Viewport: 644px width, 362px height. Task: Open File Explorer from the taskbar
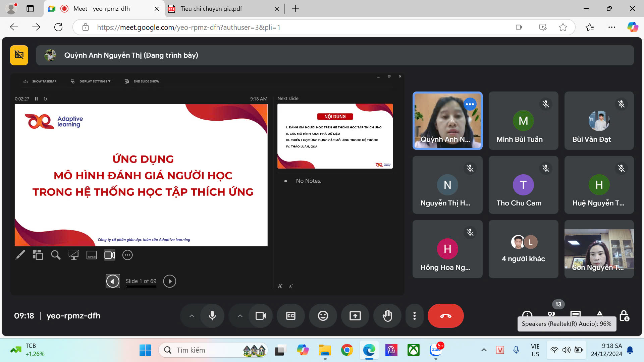click(325, 350)
